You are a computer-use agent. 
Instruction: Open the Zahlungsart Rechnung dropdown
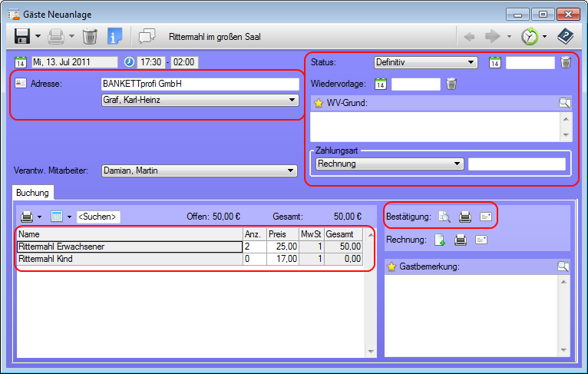[x=390, y=164]
